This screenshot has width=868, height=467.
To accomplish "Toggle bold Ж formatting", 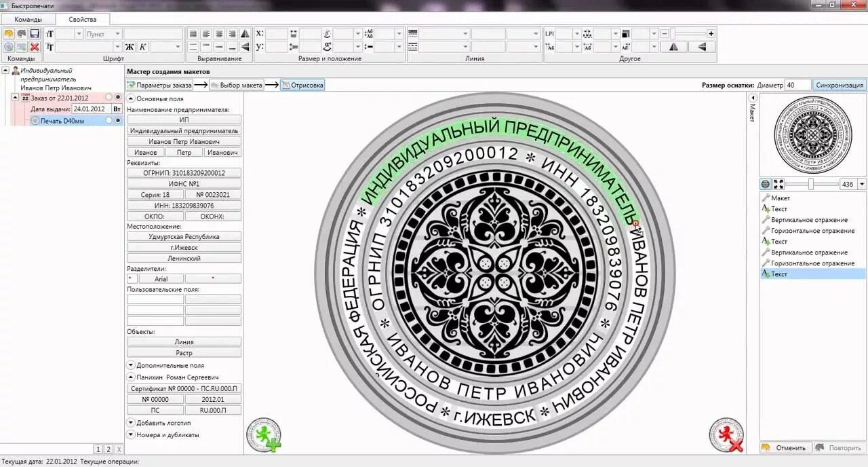I will [130, 47].
